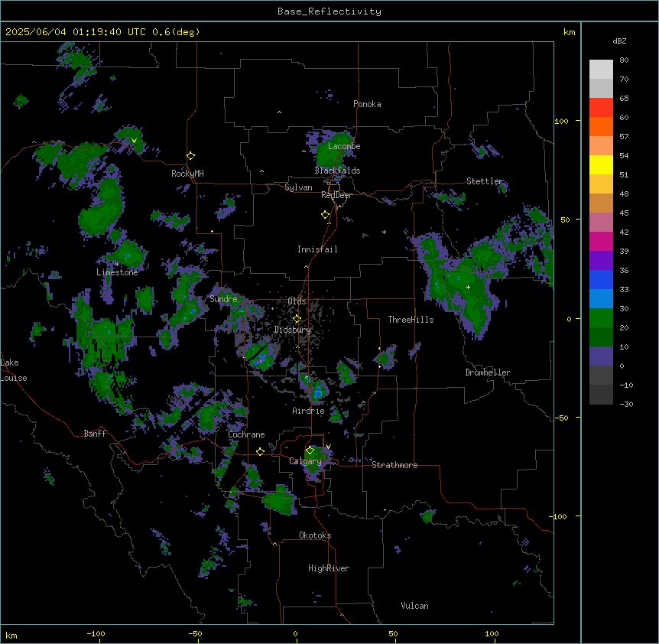Pick the bright yellow swatch in the dBZ legend

601,164
